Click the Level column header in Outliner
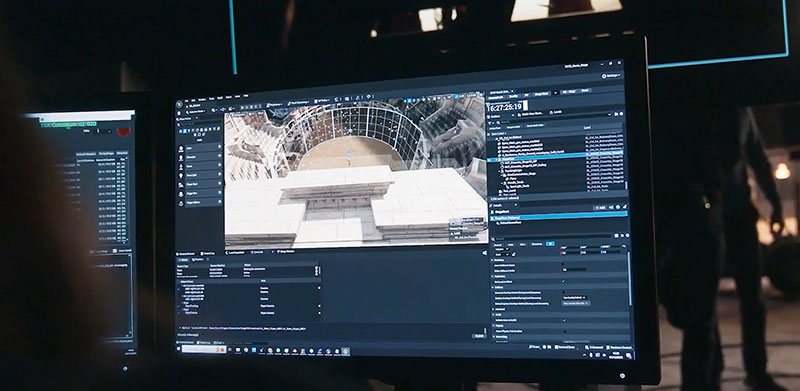This screenshot has width=800, height=391. point(587,128)
